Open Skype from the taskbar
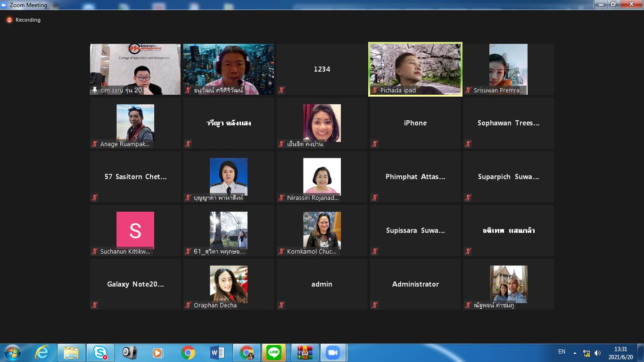Screen dimensions: 644x362 pos(100,353)
